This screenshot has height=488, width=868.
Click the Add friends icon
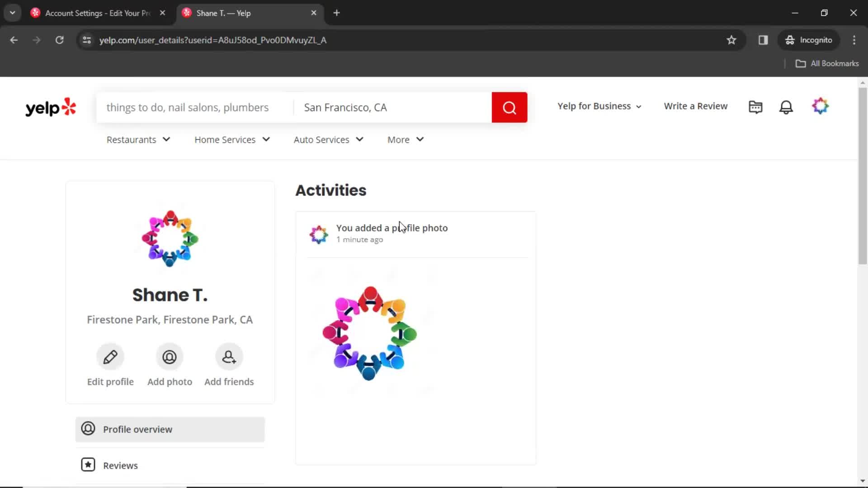tap(229, 357)
